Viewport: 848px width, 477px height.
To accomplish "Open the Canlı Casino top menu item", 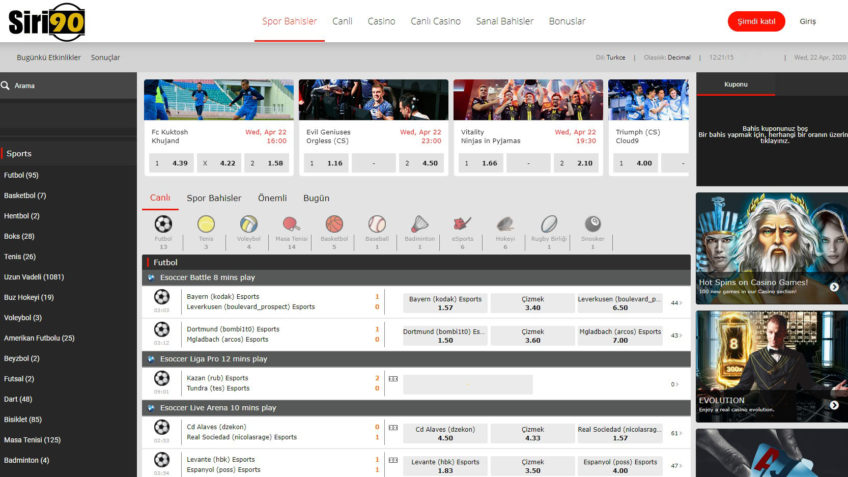I will coord(435,21).
